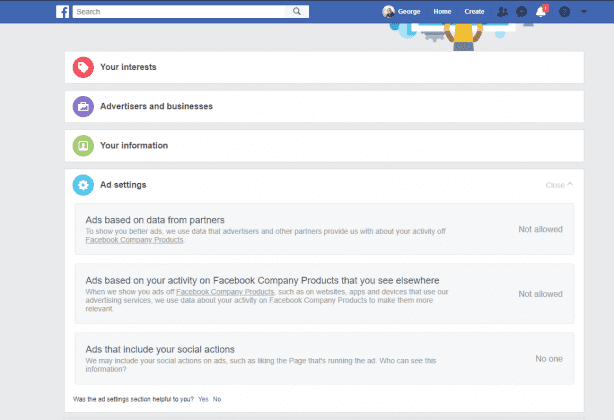Click the search magnifier button
Screen dimensions: 614x420
(297, 11)
